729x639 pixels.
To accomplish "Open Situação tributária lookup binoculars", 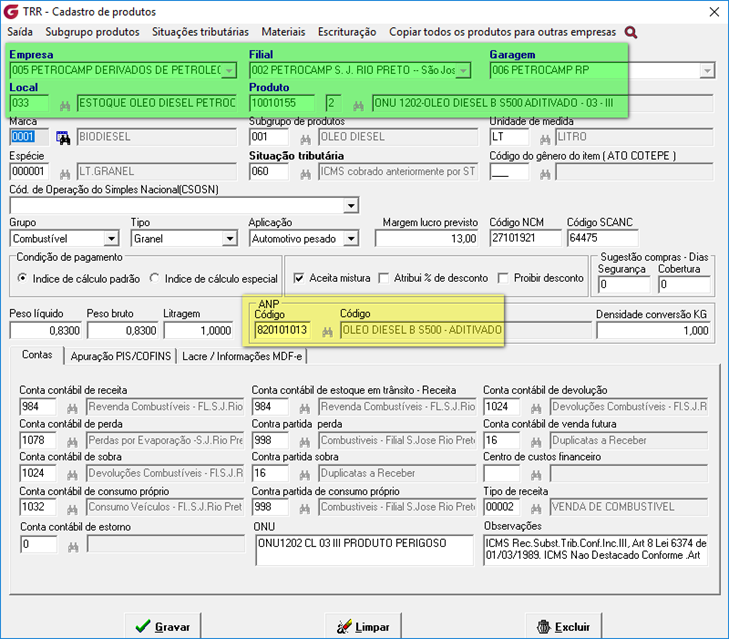I will pyautogui.click(x=305, y=174).
